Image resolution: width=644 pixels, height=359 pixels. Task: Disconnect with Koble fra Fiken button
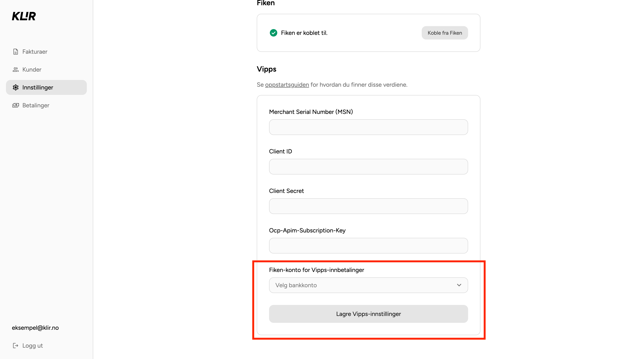pos(445,33)
